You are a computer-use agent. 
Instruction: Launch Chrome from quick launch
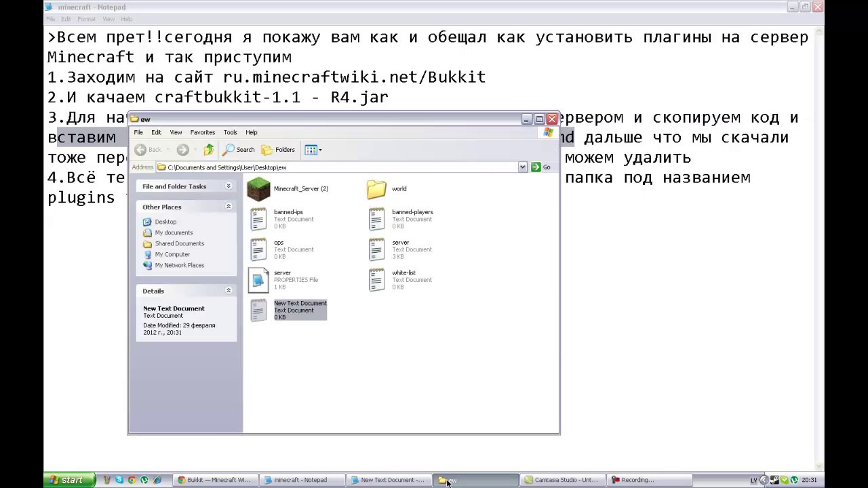tap(132, 480)
